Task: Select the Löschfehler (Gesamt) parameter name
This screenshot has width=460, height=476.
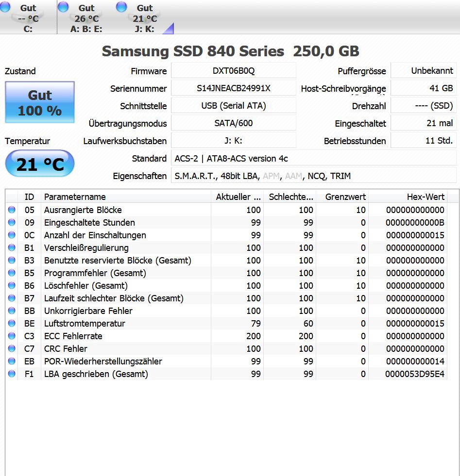Action: [85, 285]
